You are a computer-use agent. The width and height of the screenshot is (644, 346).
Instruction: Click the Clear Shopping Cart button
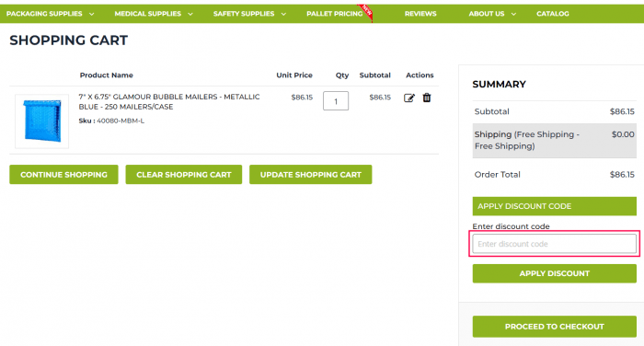184,175
